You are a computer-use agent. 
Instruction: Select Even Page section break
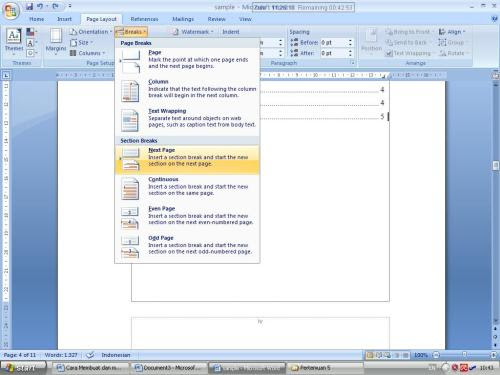(187, 218)
